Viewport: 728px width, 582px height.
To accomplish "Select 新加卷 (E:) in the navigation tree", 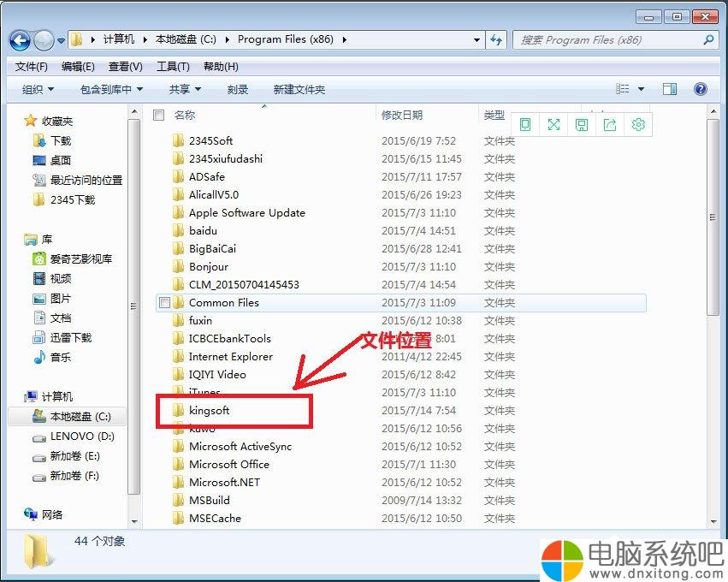I will point(74,456).
